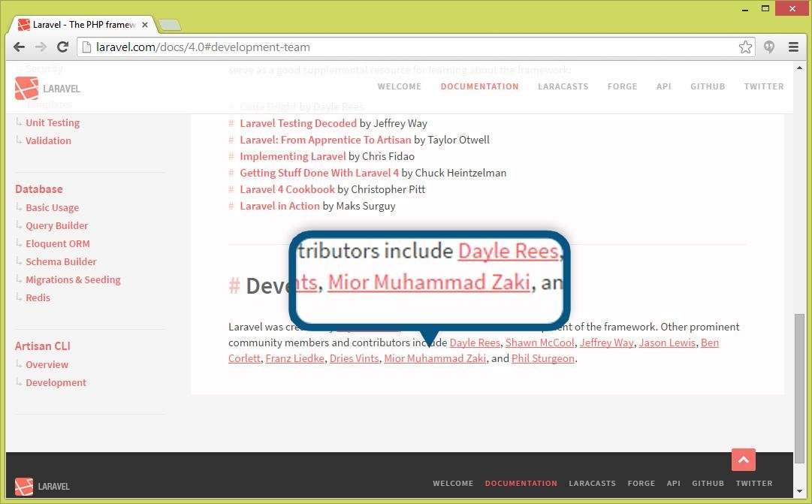Click the Laravel logo in the footer

(x=43, y=486)
